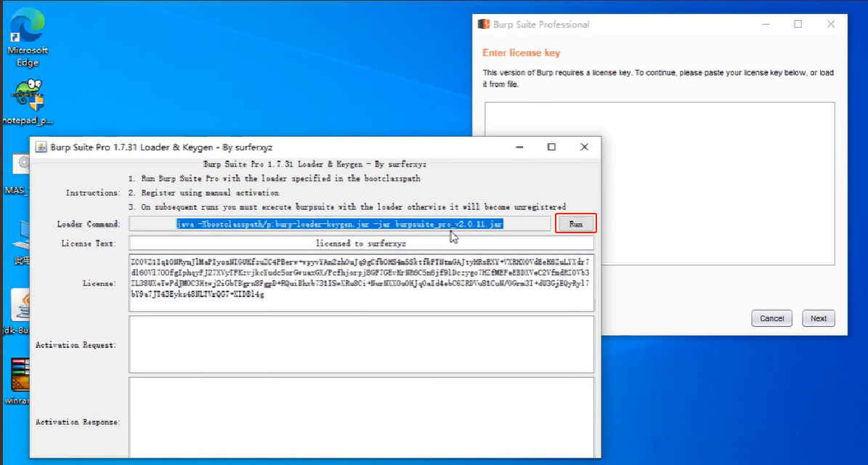Click the Activation Response text area
Viewport: 868px width, 465px height.
click(x=361, y=416)
